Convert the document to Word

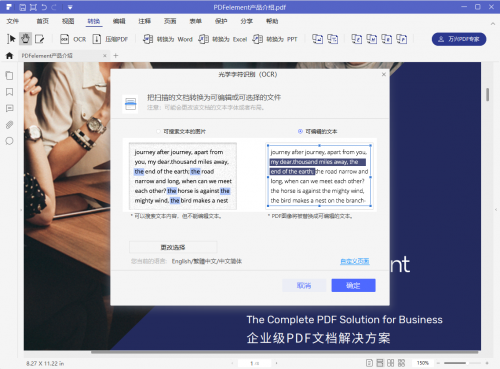click(168, 39)
